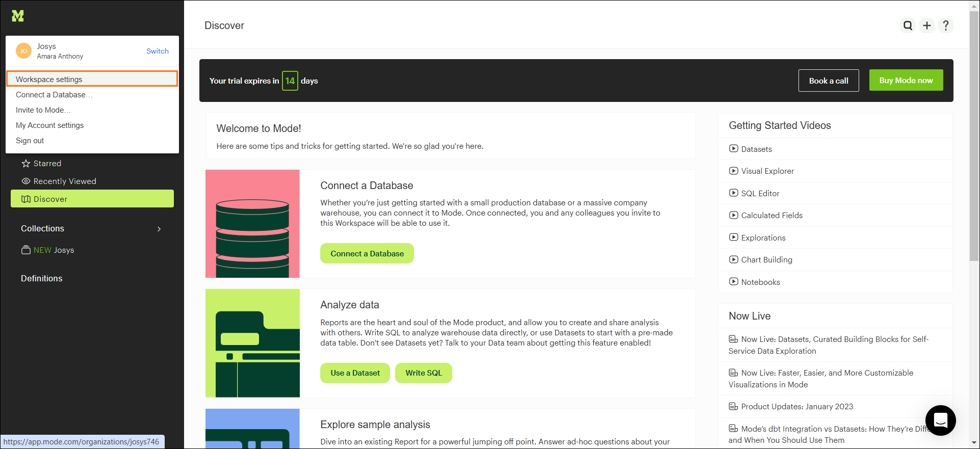This screenshot has height=449, width=980.
Task: Click Explore sample analysis heading
Action: coord(375,425)
